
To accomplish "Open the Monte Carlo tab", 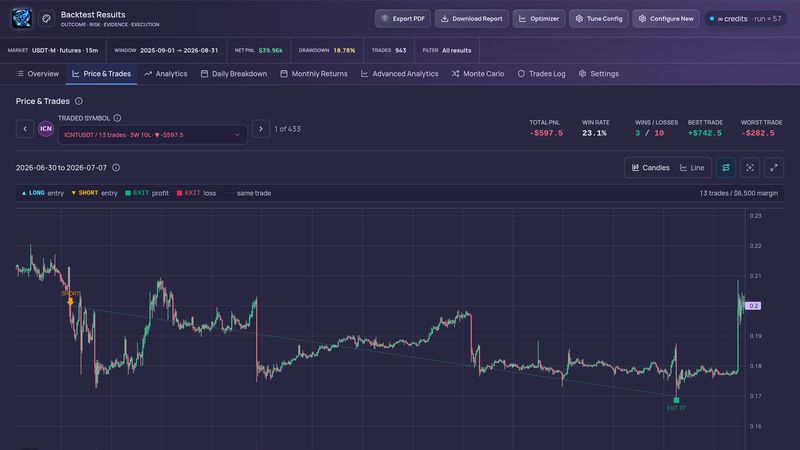I will pos(478,74).
